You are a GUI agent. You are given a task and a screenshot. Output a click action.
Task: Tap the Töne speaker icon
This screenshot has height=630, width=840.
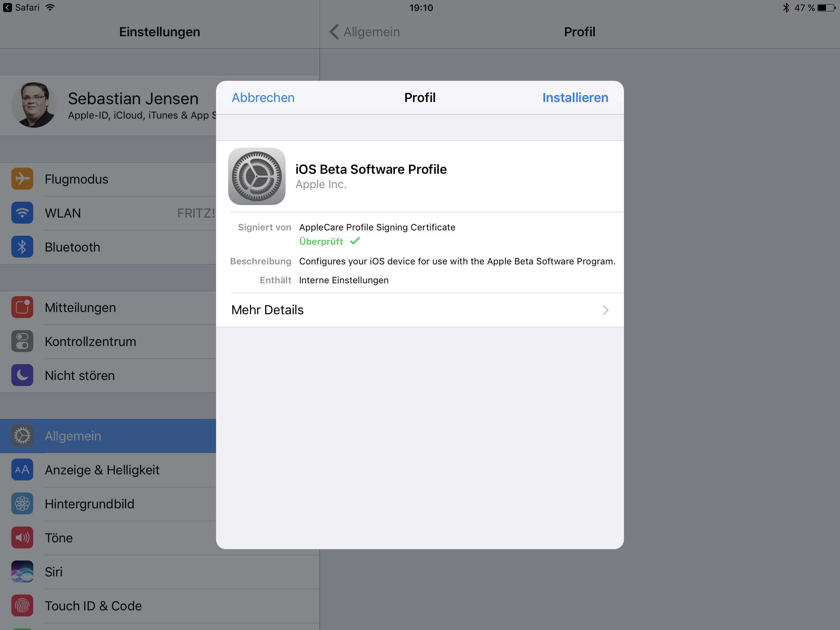(x=22, y=538)
